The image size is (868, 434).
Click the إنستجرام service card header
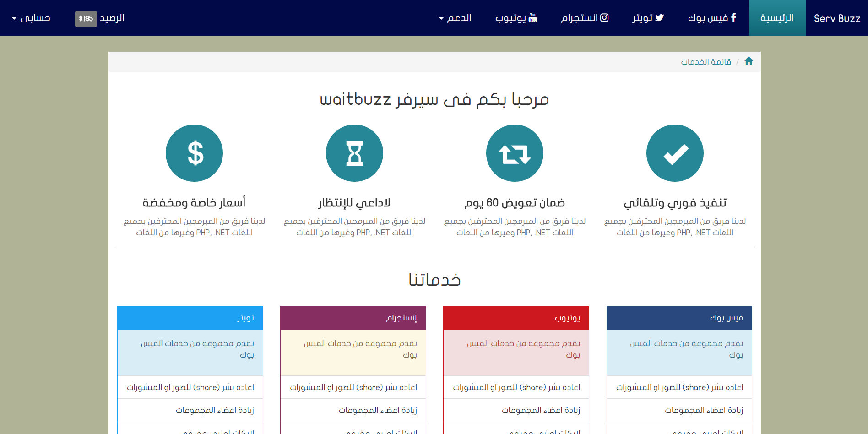353,318
